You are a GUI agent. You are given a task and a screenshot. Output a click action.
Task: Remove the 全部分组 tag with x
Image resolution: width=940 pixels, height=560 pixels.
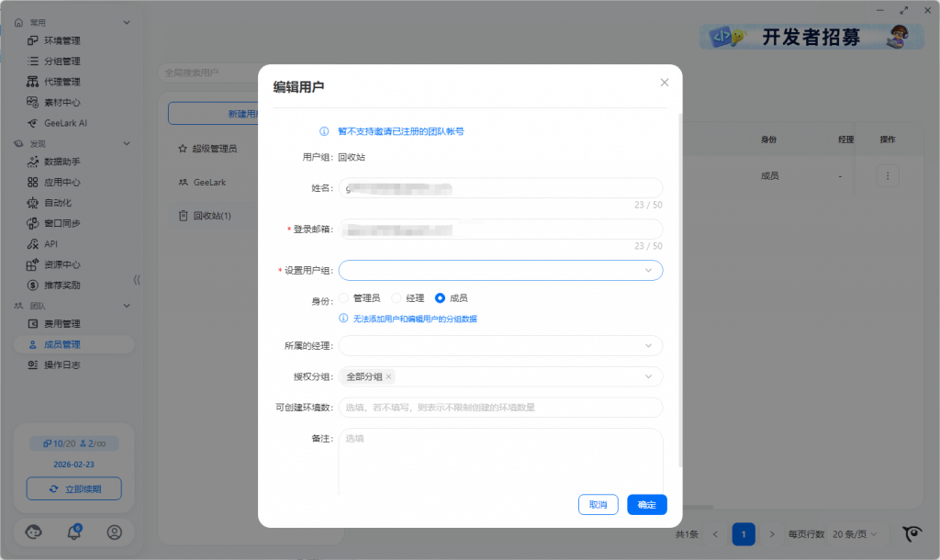(x=389, y=376)
